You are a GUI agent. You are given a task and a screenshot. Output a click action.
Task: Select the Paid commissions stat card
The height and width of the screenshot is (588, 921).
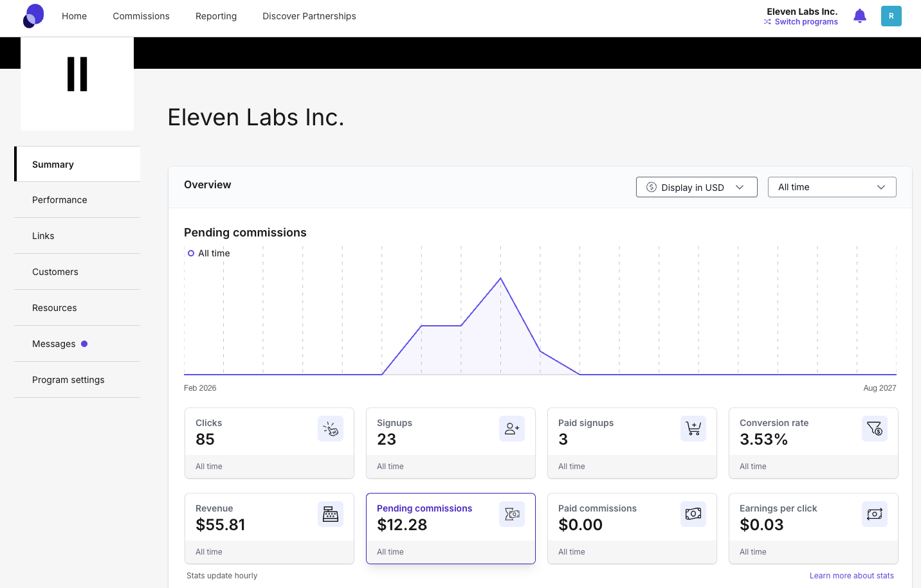[x=632, y=529]
